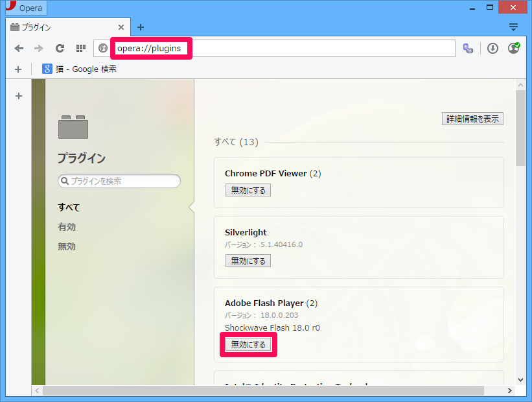Image resolution: width=532 pixels, height=402 pixels.
Task: Open a new tab with plus button
Action: (x=141, y=27)
